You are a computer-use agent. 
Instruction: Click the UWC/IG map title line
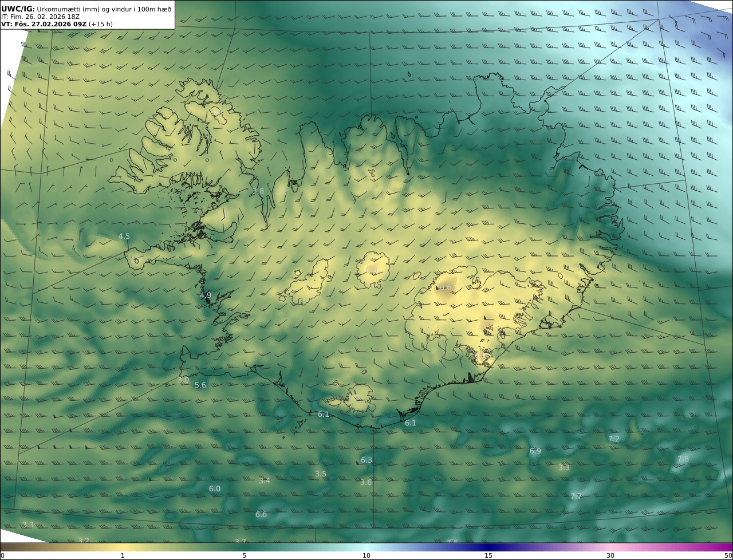pyautogui.click(x=86, y=9)
